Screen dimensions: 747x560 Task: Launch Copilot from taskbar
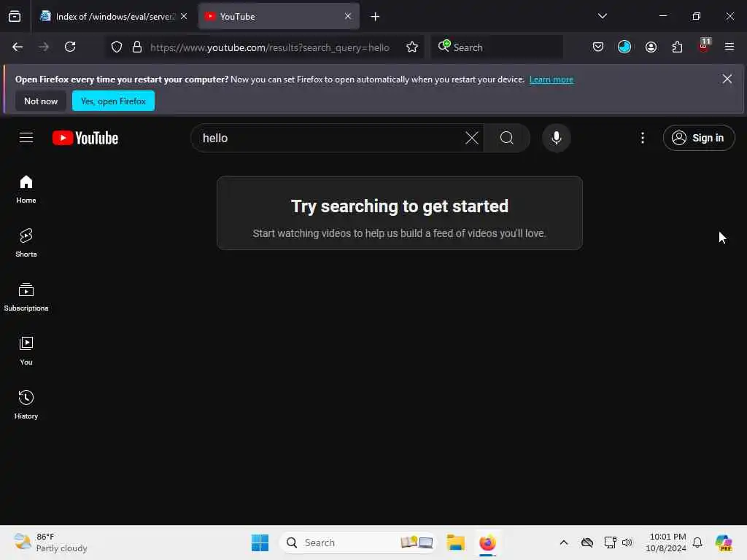[x=724, y=542]
